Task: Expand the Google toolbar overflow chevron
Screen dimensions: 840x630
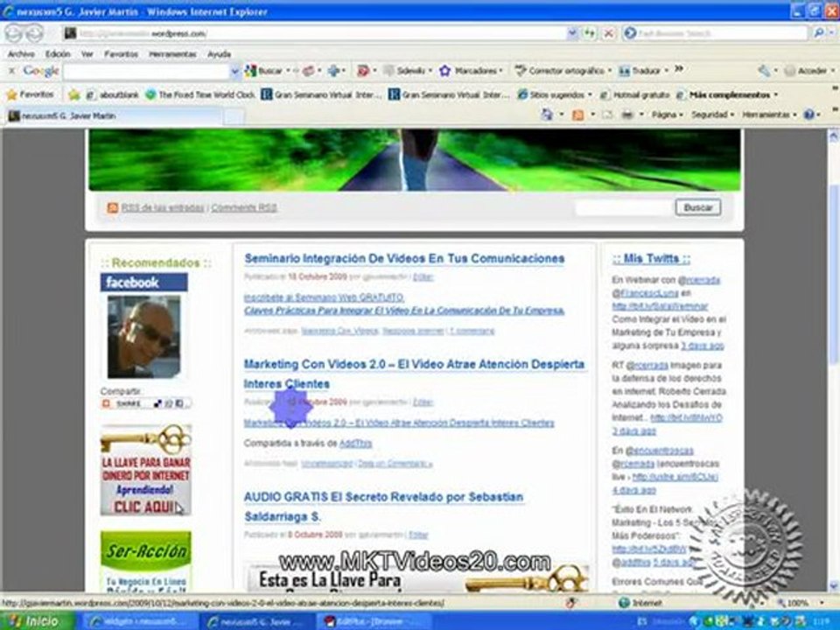Action: 679,69
